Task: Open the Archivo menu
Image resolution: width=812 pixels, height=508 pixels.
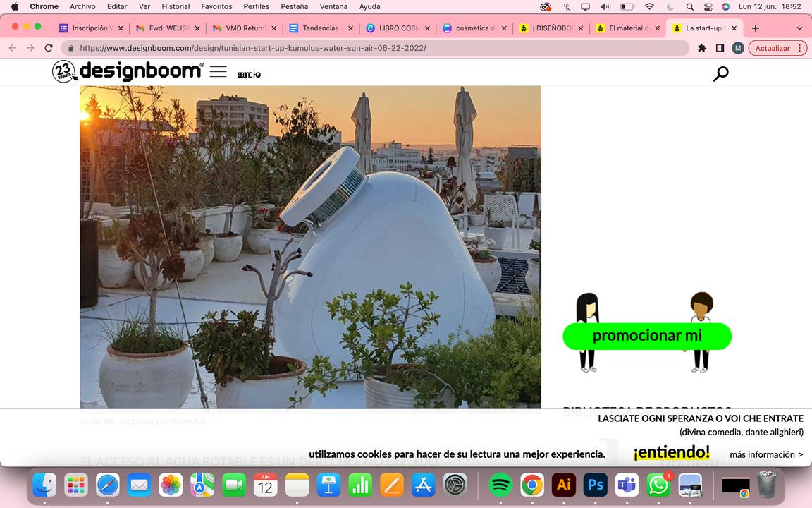Action: pyautogui.click(x=83, y=7)
